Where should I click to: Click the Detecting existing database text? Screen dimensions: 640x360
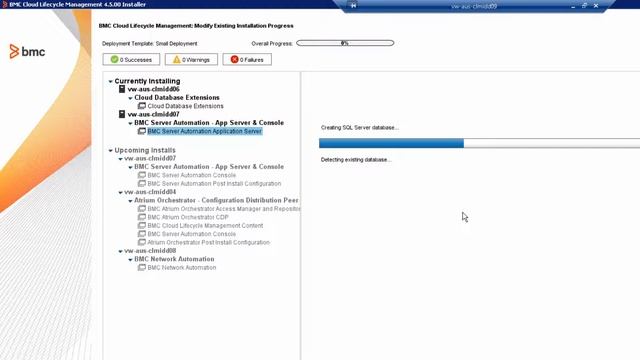tap(356, 160)
